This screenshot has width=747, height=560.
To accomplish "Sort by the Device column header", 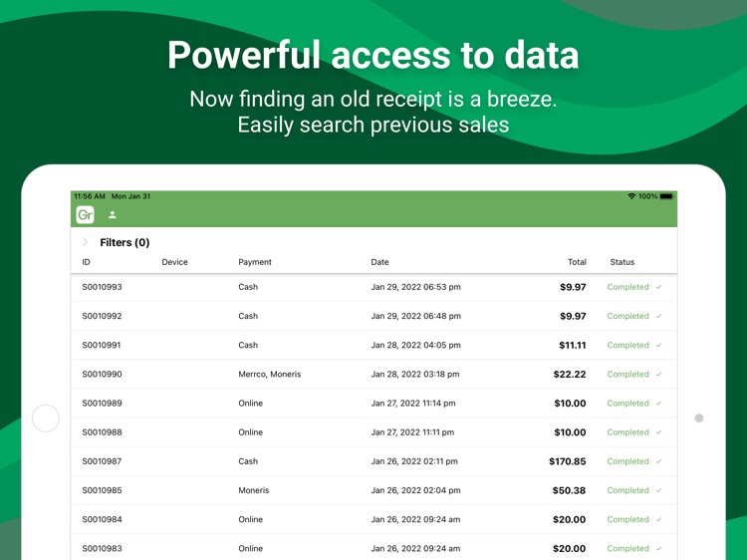I will [175, 262].
